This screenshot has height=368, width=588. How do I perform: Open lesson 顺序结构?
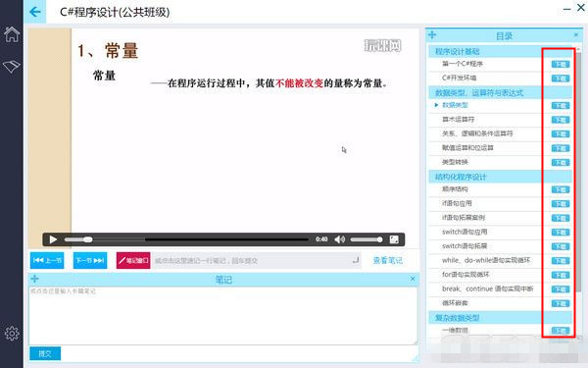(x=455, y=189)
